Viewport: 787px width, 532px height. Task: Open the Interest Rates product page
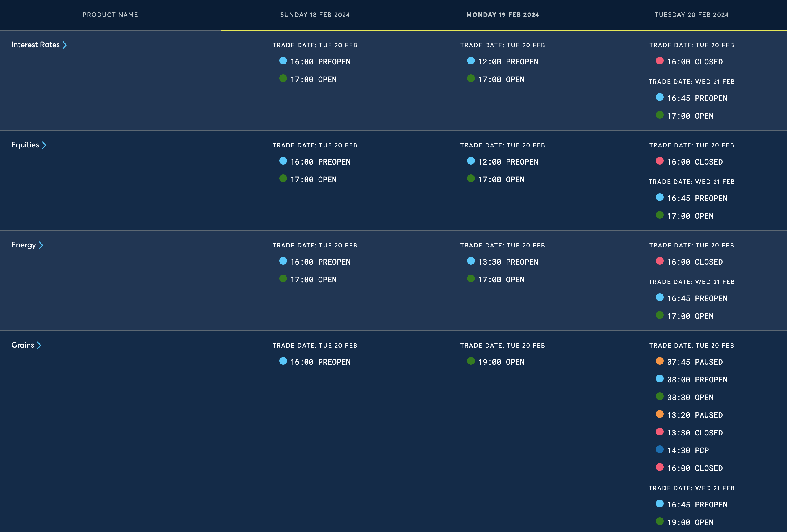36,44
